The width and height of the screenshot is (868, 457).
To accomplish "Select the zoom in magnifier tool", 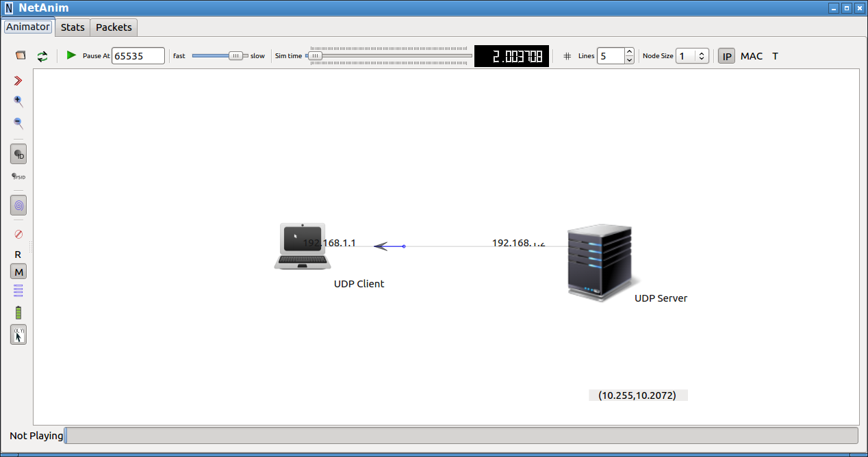I will pyautogui.click(x=18, y=101).
